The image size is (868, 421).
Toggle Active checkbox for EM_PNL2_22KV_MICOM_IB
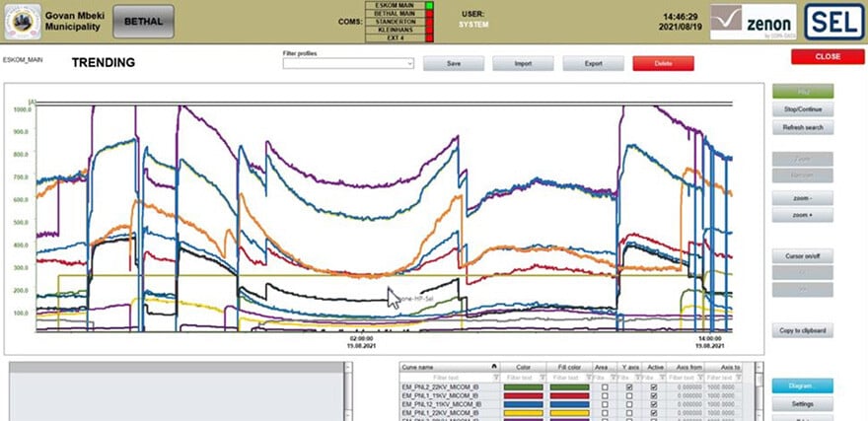click(x=654, y=387)
